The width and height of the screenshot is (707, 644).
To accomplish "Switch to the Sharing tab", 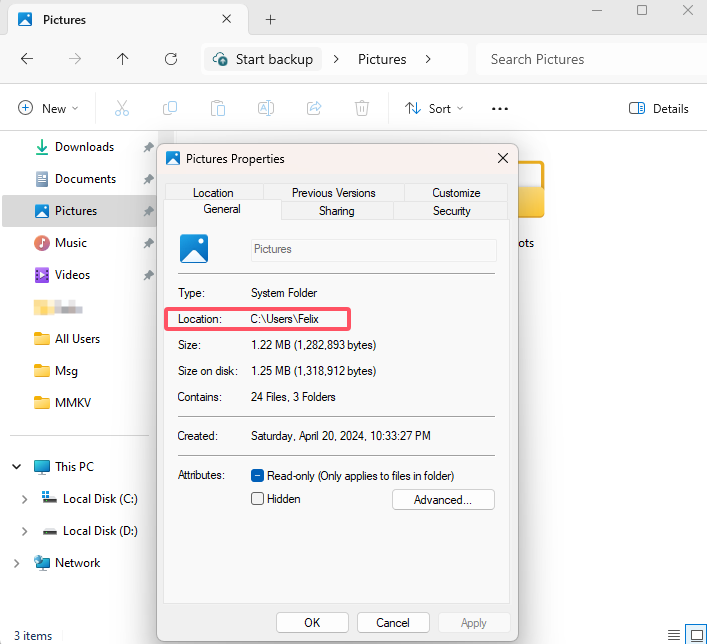I will [x=337, y=211].
